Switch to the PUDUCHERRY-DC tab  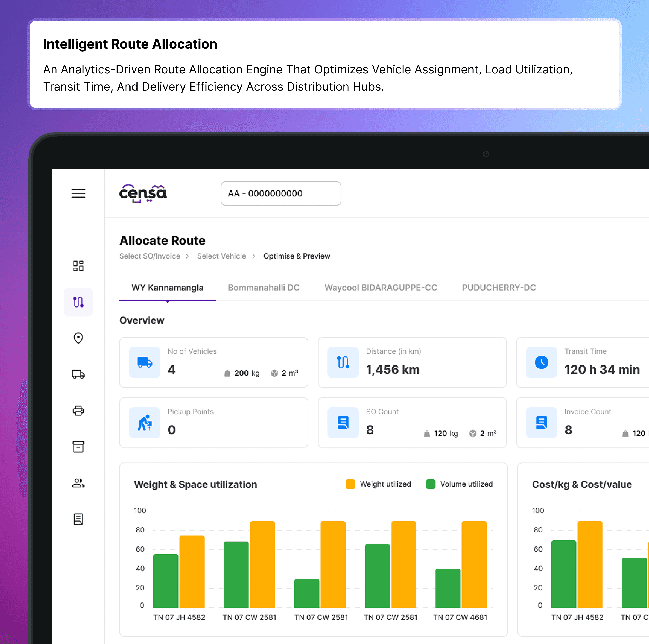click(499, 288)
